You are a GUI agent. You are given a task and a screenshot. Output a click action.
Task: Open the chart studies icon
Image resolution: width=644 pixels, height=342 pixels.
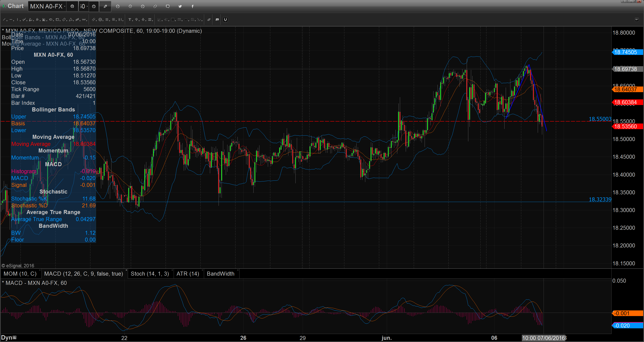(x=118, y=6)
